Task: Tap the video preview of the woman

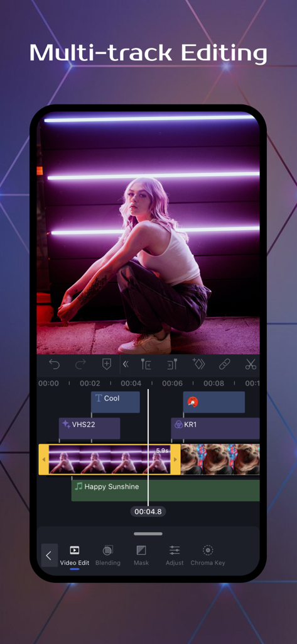Action: (x=148, y=233)
